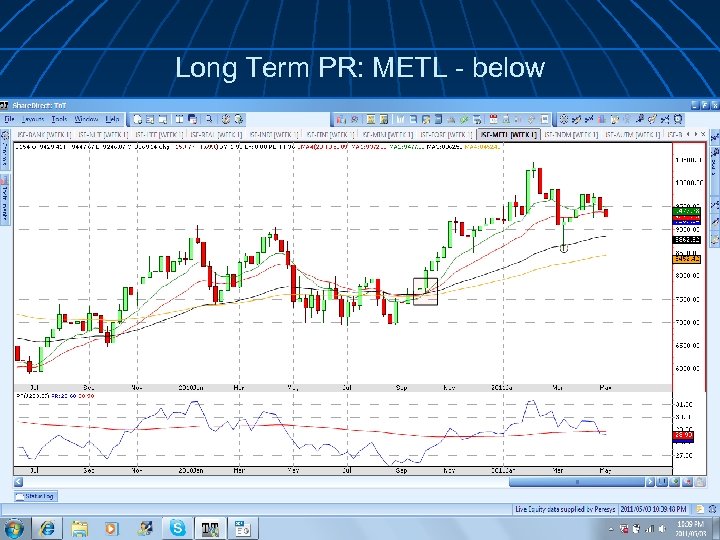Click the date and time in status bar
Screen dimensions: 720x540
[653, 509]
